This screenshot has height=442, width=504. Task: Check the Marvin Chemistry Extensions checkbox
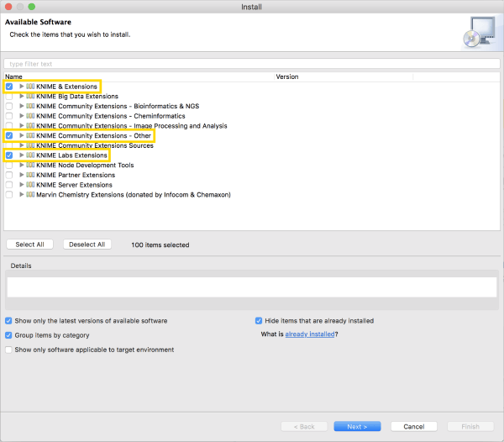pos(9,195)
